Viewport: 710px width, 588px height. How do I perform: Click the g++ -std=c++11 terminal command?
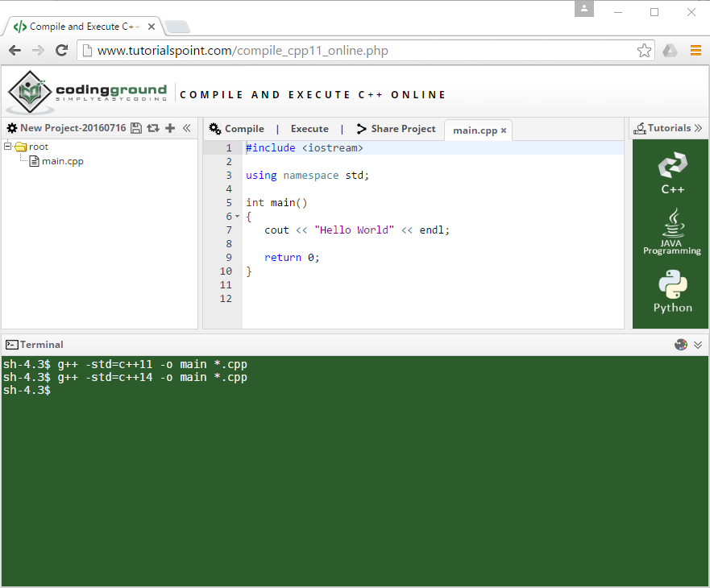point(152,364)
